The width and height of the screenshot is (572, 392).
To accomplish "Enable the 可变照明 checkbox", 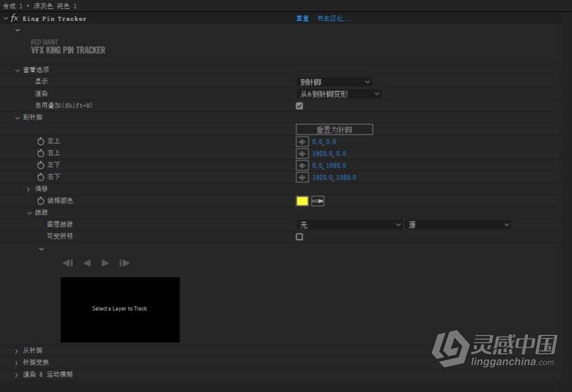I will click(x=300, y=237).
